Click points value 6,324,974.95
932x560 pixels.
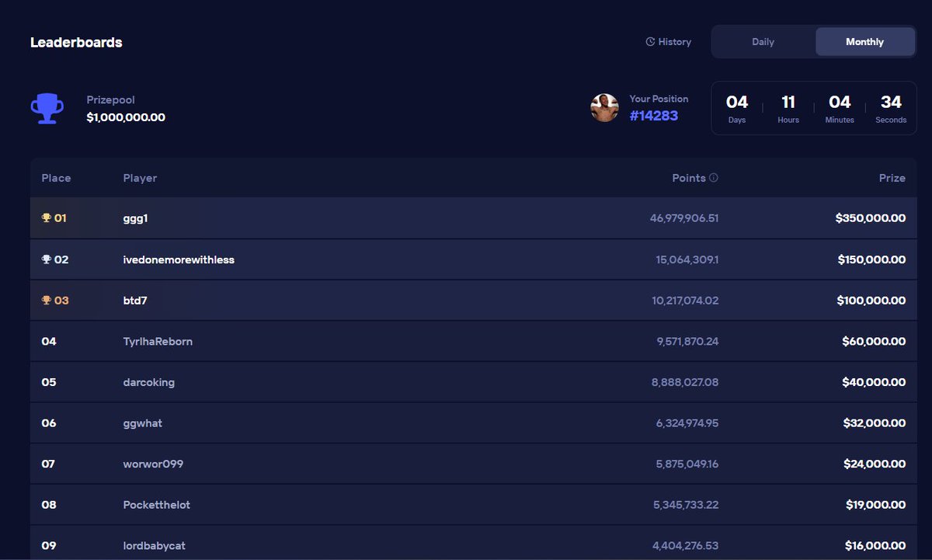click(687, 423)
